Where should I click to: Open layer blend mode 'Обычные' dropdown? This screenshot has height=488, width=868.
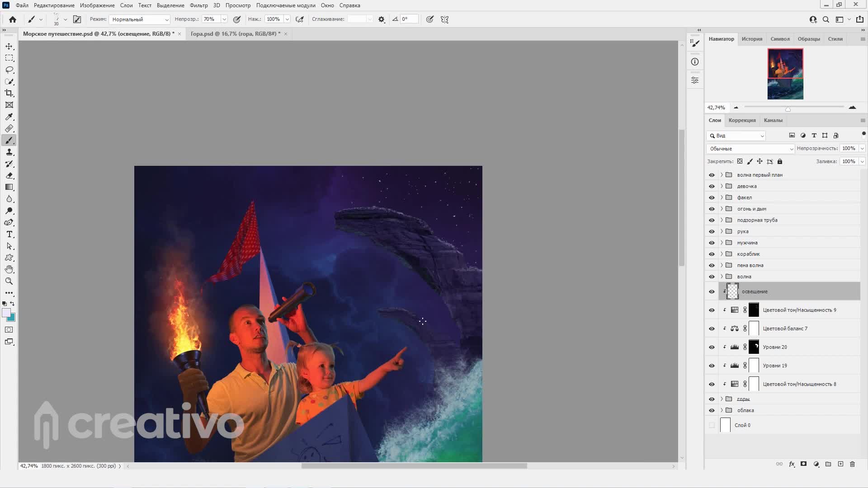click(750, 149)
